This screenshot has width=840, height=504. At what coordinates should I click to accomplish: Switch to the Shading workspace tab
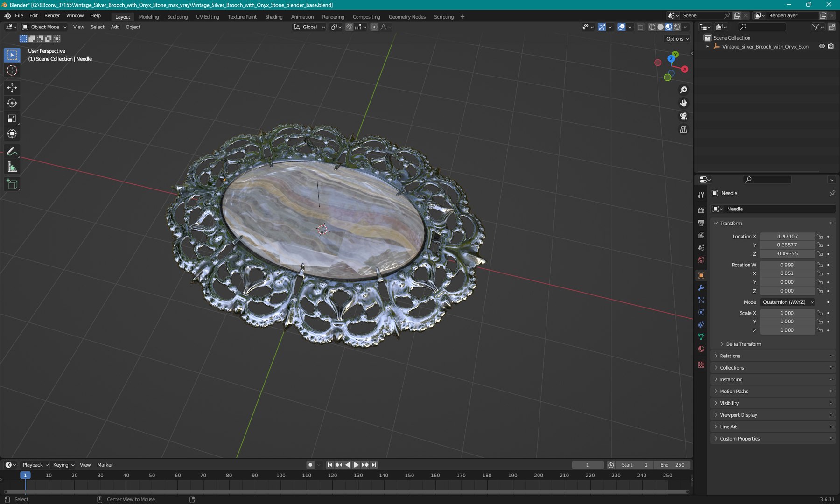click(x=274, y=17)
